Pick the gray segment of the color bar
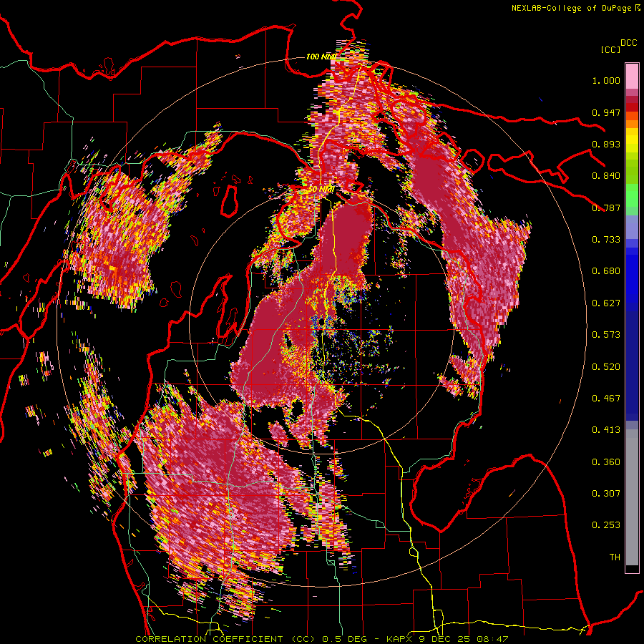The image size is (644, 644). click(x=632, y=497)
